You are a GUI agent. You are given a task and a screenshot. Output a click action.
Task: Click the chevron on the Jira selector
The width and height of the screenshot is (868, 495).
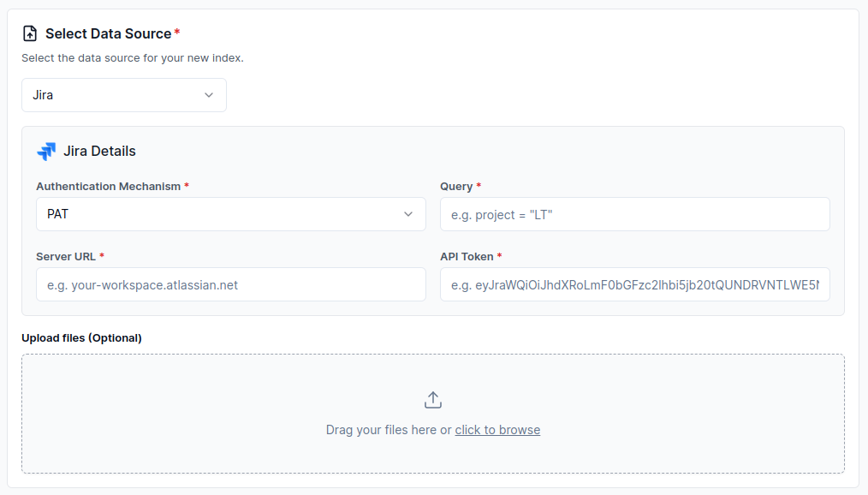pos(208,95)
